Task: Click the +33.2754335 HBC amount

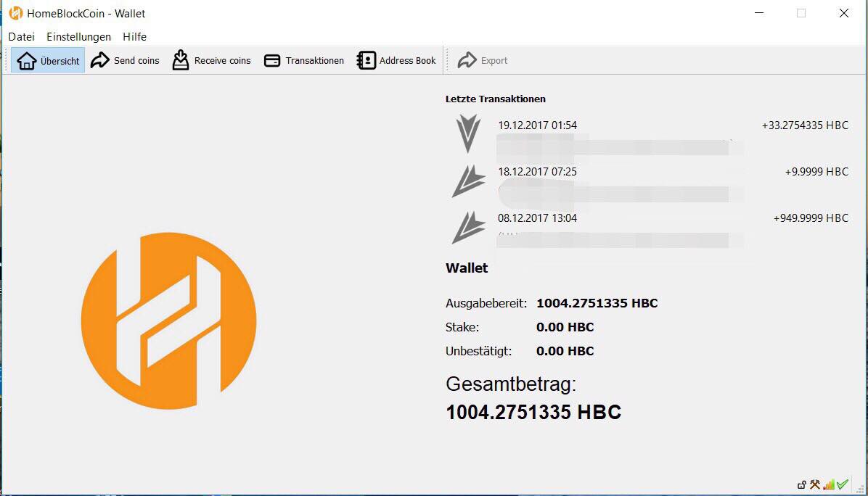Action: 805,125
